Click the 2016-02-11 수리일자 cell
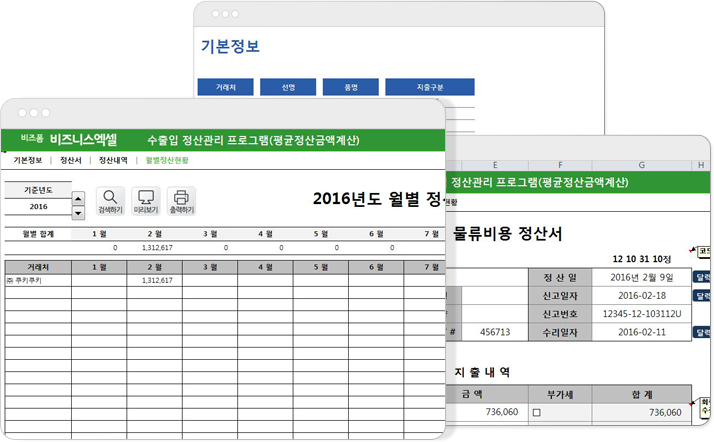The width and height of the screenshot is (714, 442). 642,332
